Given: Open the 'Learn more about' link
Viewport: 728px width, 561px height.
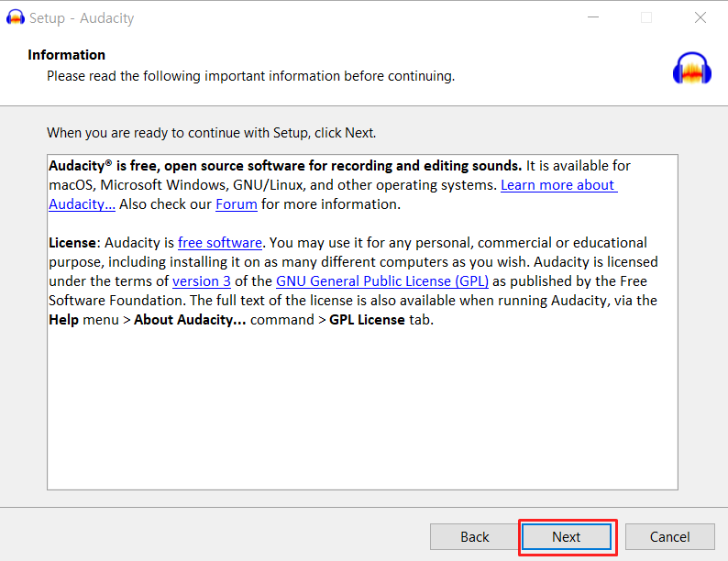Looking at the screenshot, I should pos(558,185).
